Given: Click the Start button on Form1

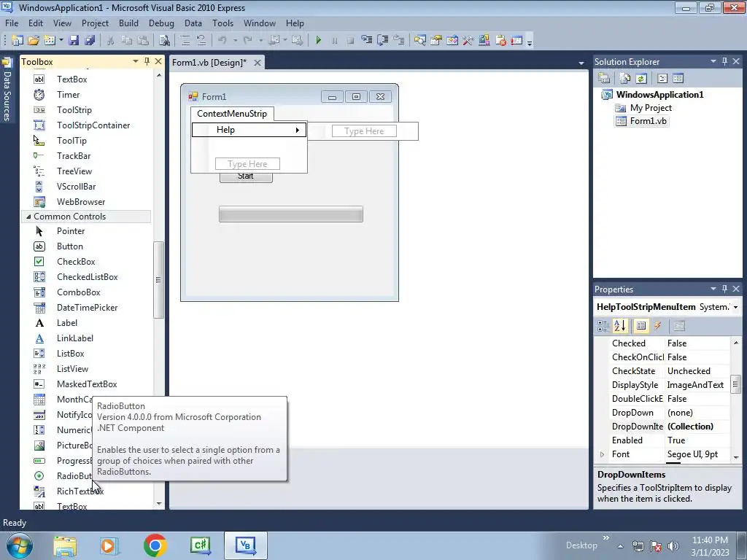Looking at the screenshot, I should 246,177.
